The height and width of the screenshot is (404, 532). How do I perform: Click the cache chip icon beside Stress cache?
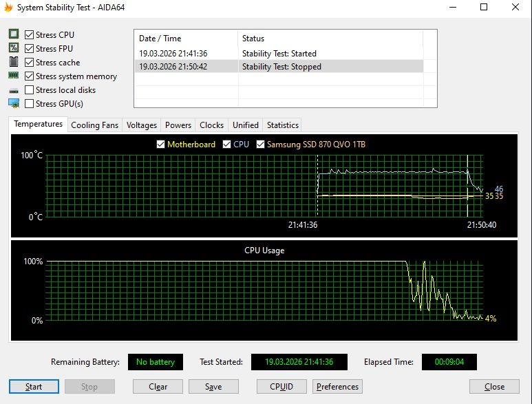pyautogui.click(x=14, y=61)
